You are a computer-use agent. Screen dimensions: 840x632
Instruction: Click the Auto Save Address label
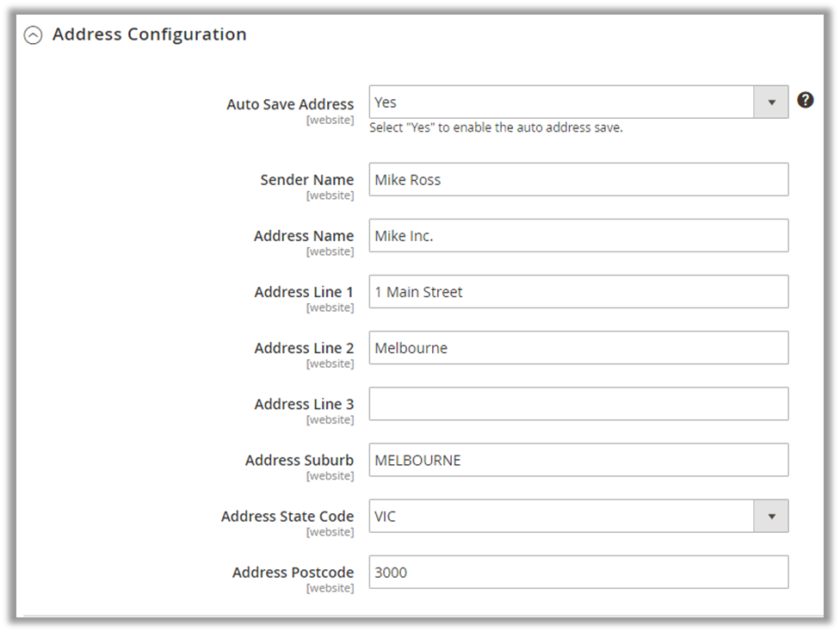coord(290,104)
